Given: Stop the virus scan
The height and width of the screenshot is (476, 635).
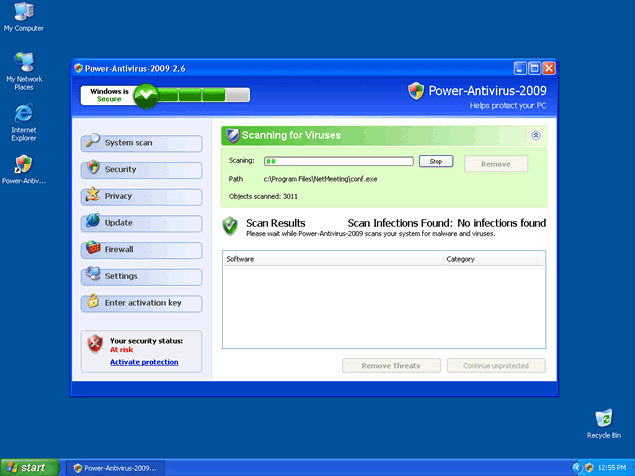Looking at the screenshot, I should (x=435, y=161).
